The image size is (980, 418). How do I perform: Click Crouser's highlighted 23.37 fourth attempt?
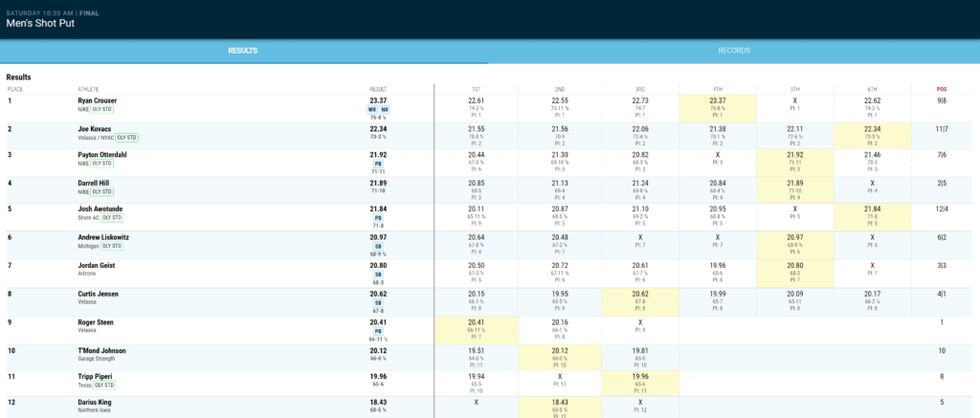tap(717, 100)
